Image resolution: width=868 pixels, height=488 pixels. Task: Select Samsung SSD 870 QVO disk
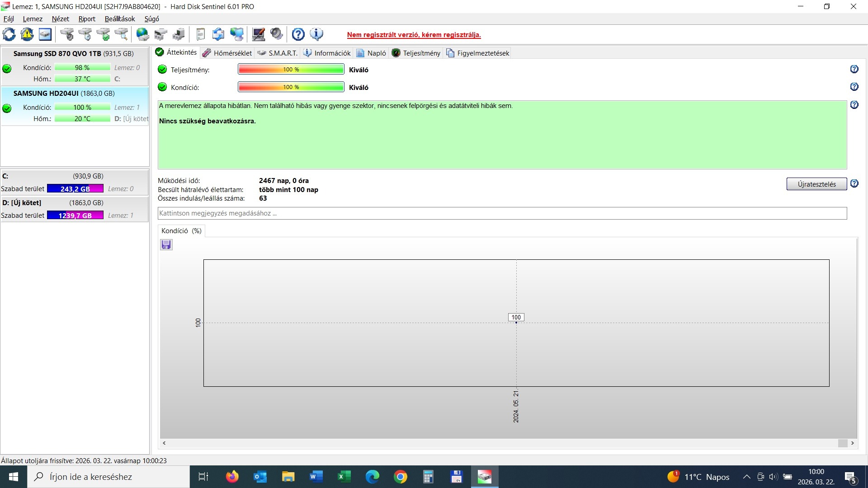pos(73,54)
